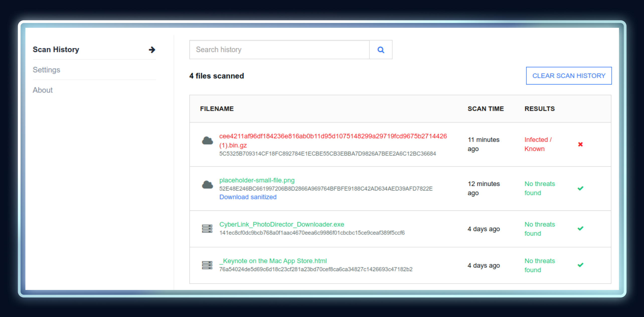Viewport: 644px width, 317px height.
Task: Click the red X infected status icon
Action: (x=580, y=144)
